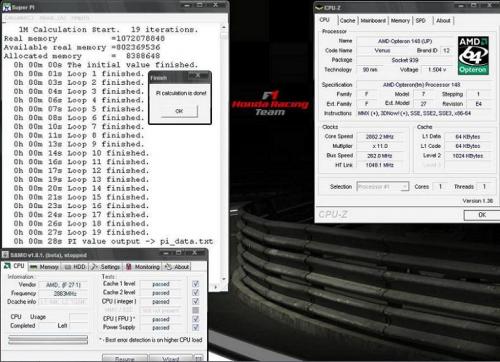Screen dimensions: 500x362
Task: Switch to the Mainboard tab in CPU-Z
Action: tap(373, 21)
